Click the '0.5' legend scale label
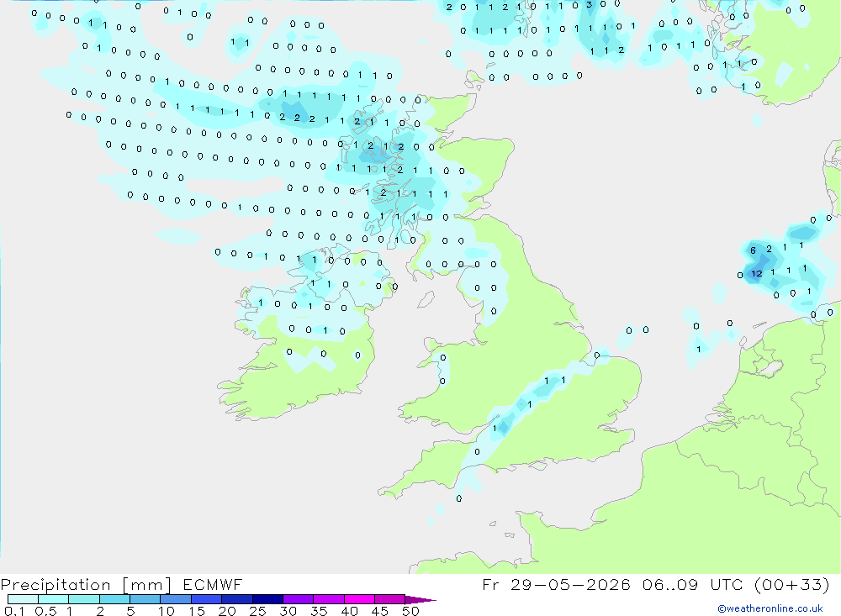 (x=46, y=611)
